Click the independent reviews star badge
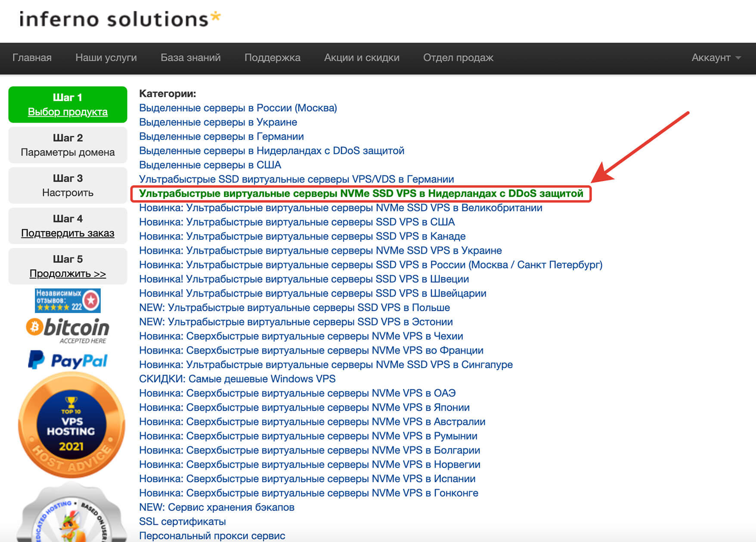Viewport: 756px width, 542px height. (68, 300)
